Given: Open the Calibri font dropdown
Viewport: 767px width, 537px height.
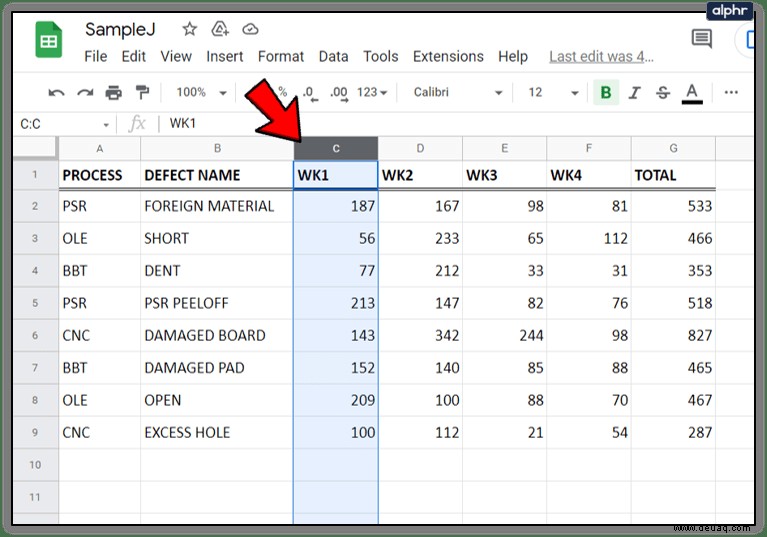Looking at the screenshot, I should [x=458, y=92].
